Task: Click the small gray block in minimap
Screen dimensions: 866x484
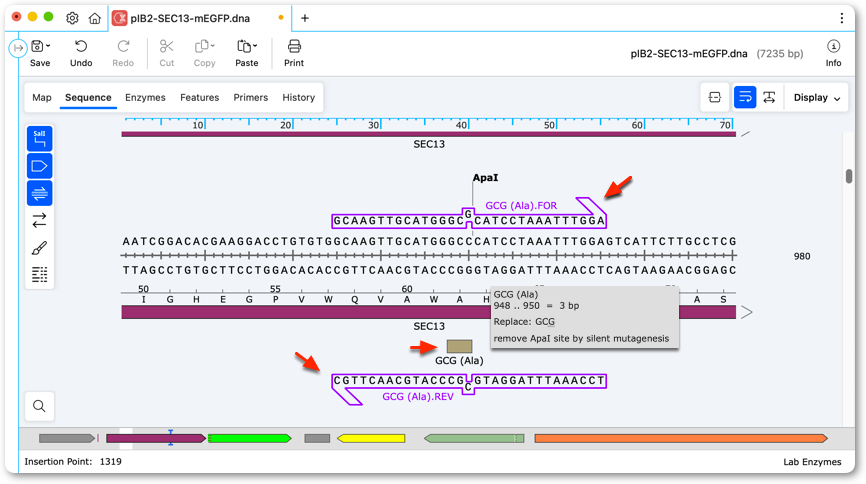Action: 317,438
